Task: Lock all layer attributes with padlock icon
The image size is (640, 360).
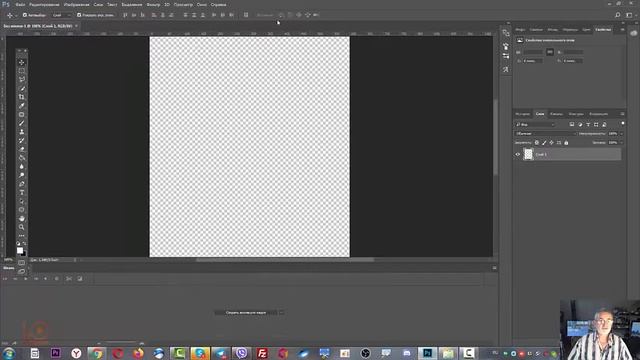Action: (566, 142)
